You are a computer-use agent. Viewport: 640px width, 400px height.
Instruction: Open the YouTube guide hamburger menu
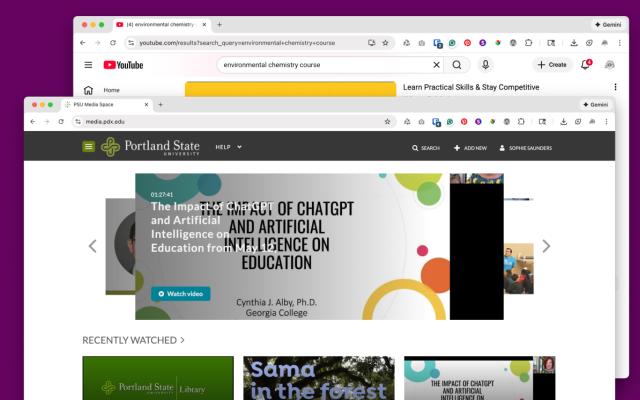pos(88,65)
